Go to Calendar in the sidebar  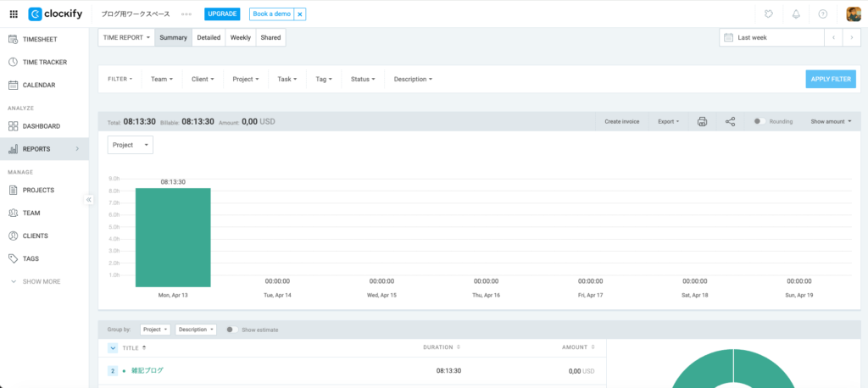click(x=38, y=85)
